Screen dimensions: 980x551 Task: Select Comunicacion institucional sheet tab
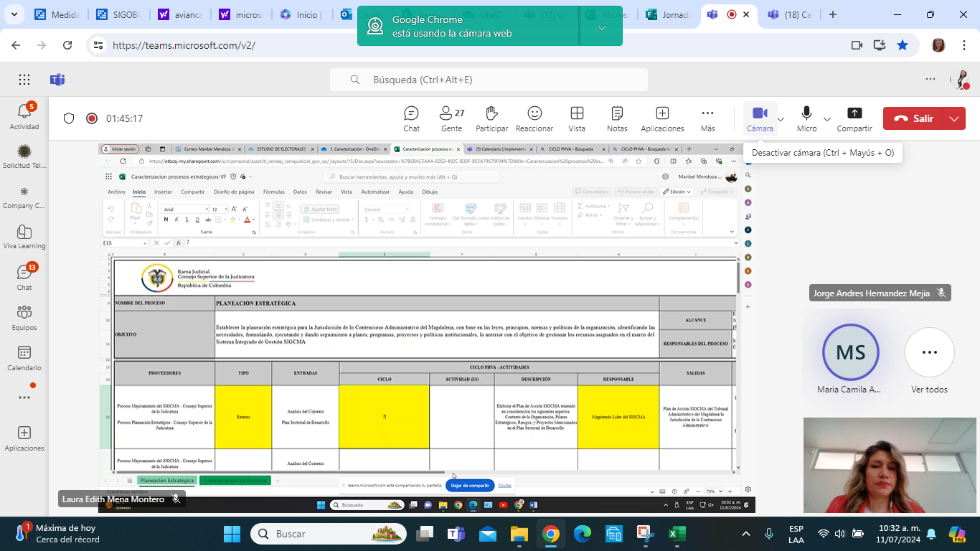tap(235, 480)
